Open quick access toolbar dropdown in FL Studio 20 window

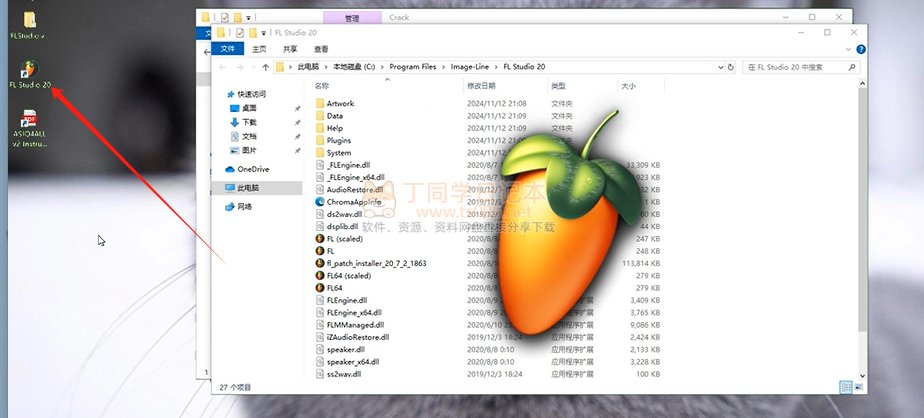263,33
